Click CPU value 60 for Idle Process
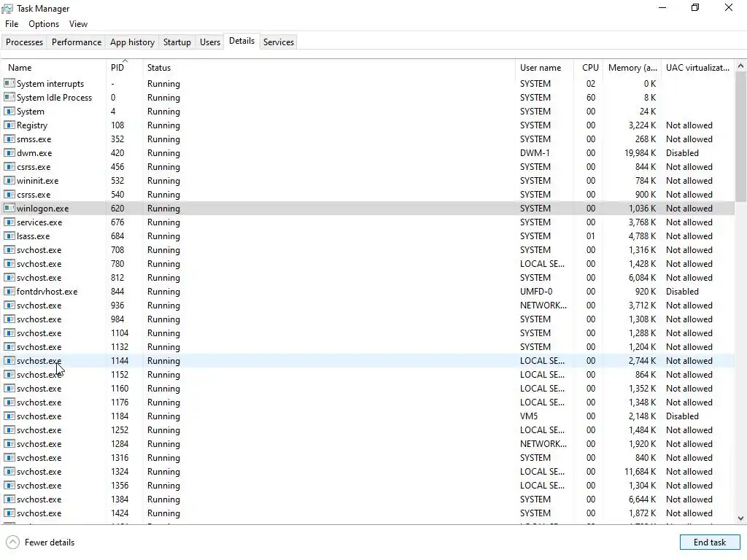This screenshot has width=747, height=560. [x=591, y=97]
